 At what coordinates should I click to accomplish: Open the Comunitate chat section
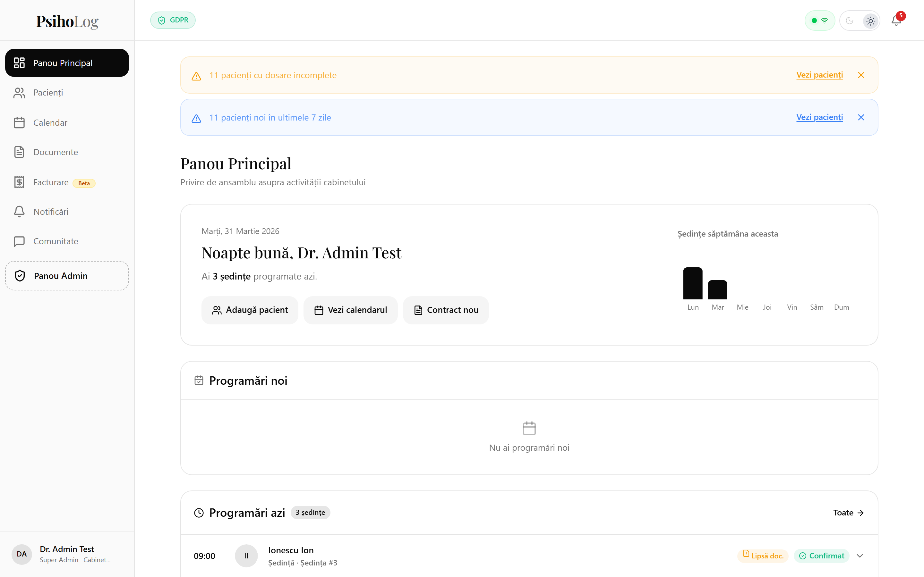point(56,241)
